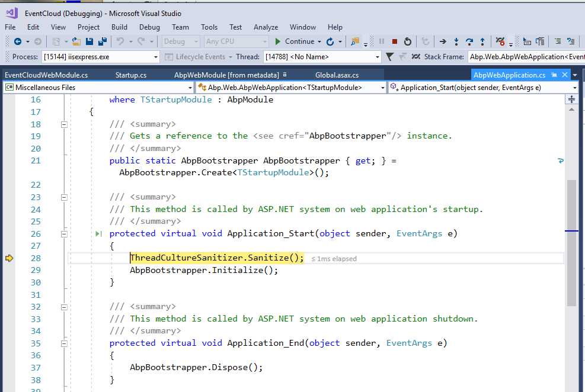The width and height of the screenshot is (585, 392).
Task: Switch to the EventCloudWebModule.cs tab
Action: point(46,75)
